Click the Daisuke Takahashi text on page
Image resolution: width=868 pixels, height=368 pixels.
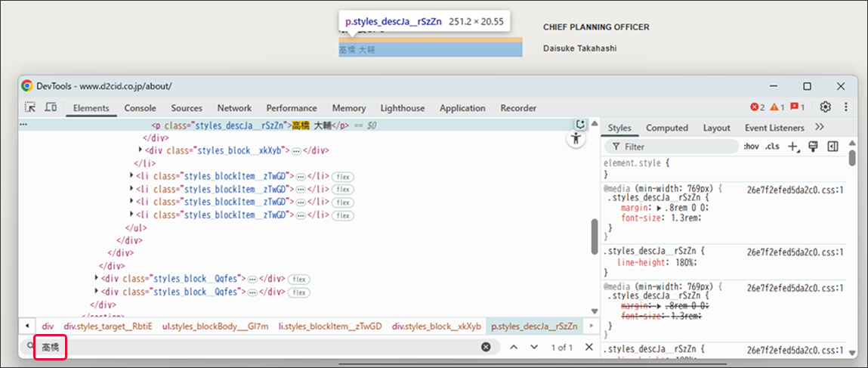point(579,48)
